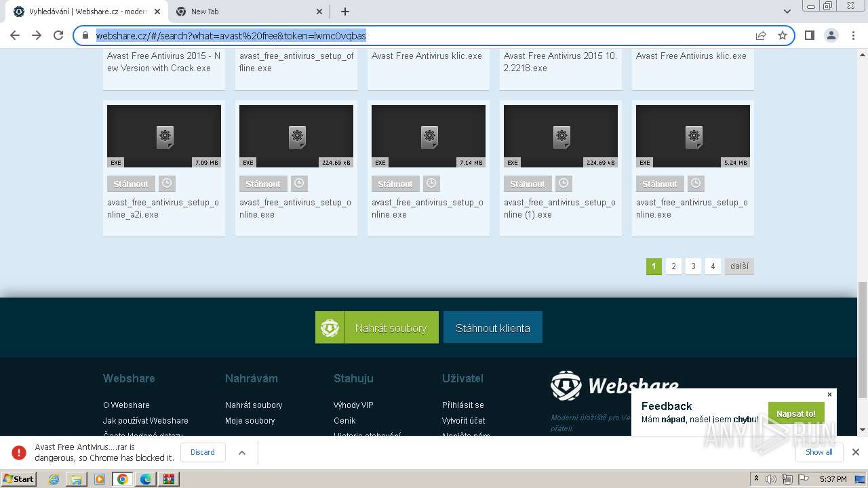
Task: Open File Explorer folder on taskbar
Action: 77,479
